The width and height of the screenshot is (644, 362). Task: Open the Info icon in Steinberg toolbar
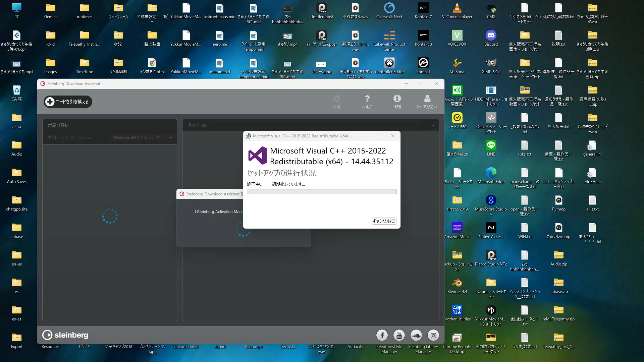(x=397, y=101)
